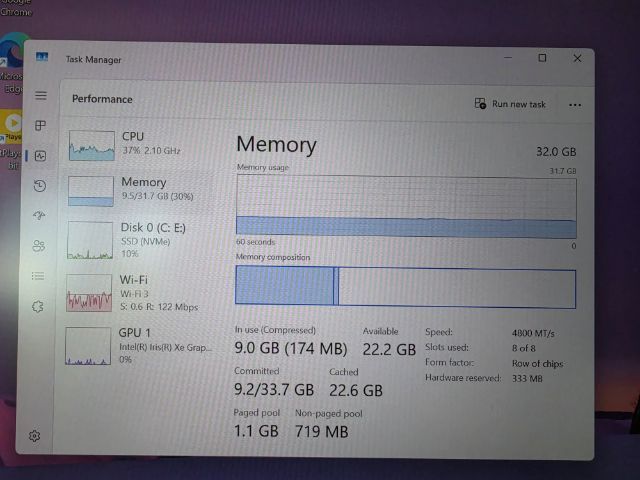This screenshot has height=480, width=640.
Task: Select the Performance sidebar icon
Action: 40,156
